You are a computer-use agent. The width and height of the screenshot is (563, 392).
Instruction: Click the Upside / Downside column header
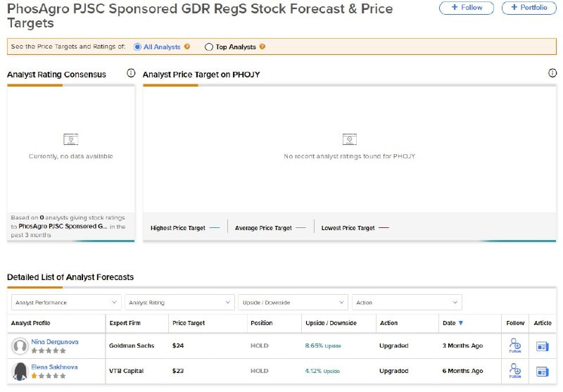[x=331, y=323]
